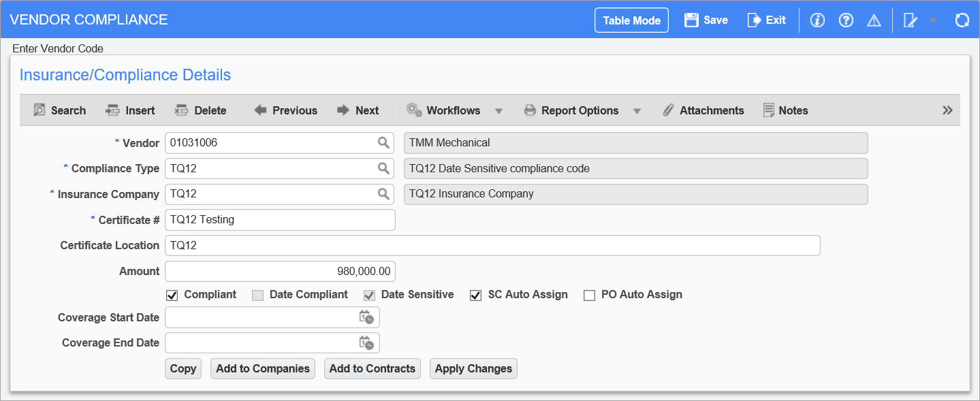This screenshot has height=401, width=980.
Task: Click the help question mark icon
Action: [x=845, y=20]
